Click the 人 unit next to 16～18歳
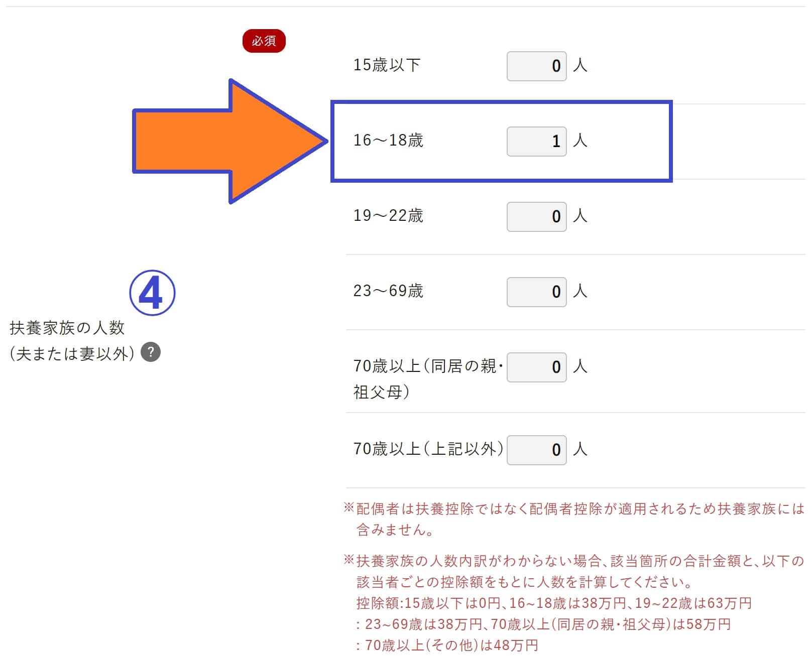This screenshot has height=656, width=812. pyautogui.click(x=580, y=140)
